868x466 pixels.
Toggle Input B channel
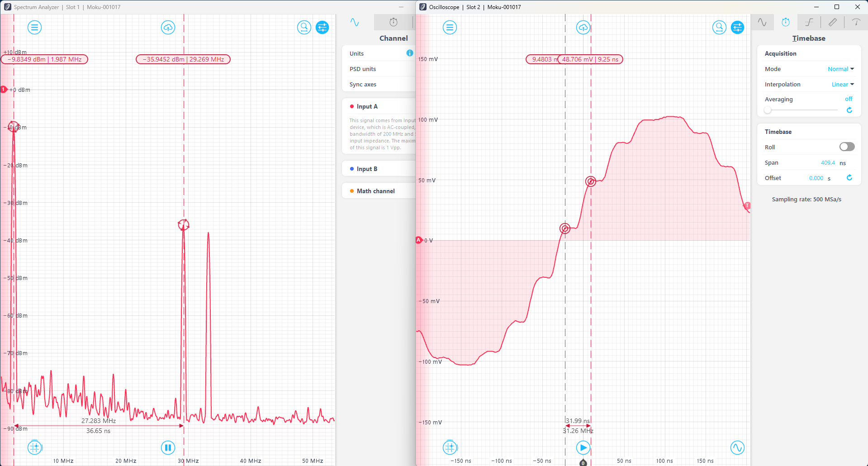coord(367,169)
